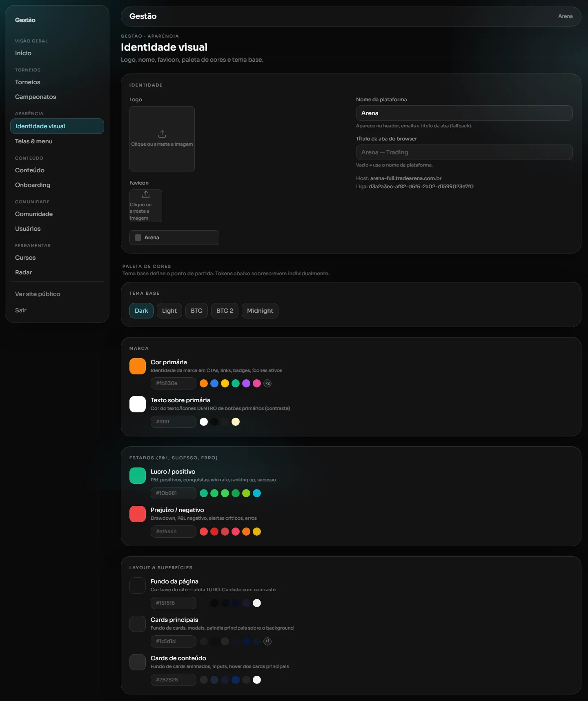Viewport: 588px width, 701px height.
Task: Open Telas & menu in the sidebar
Action: (57, 141)
